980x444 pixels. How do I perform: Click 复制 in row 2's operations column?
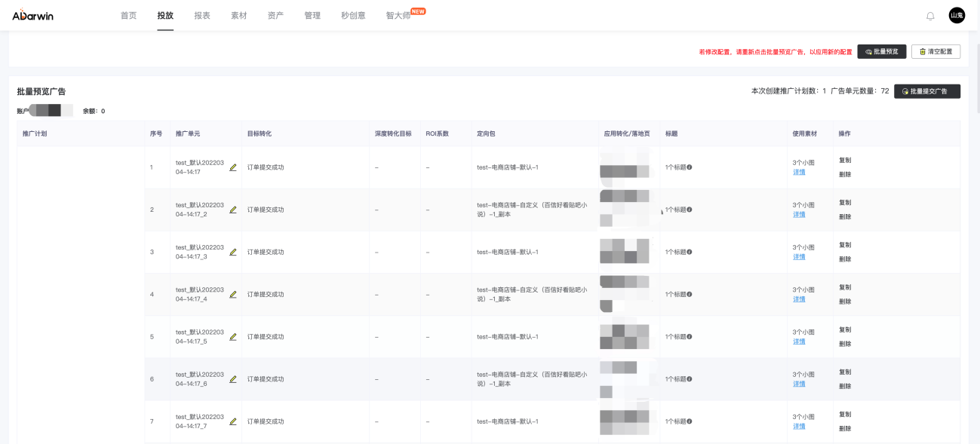coord(845,202)
